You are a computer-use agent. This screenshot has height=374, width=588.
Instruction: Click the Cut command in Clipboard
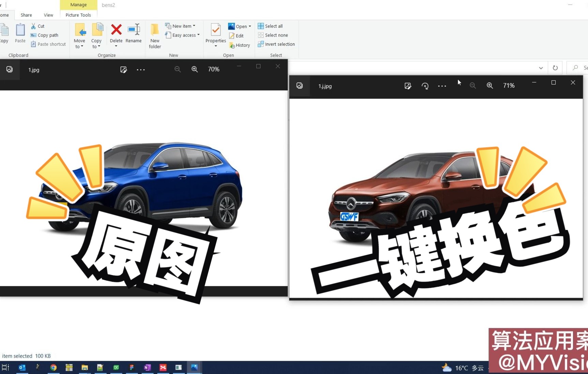(x=37, y=26)
